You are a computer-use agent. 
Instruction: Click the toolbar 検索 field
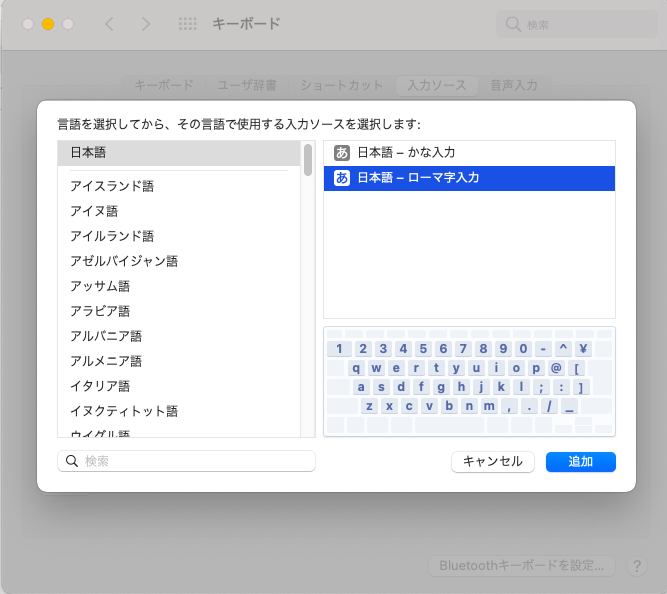pyautogui.click(x=577, y=24)
